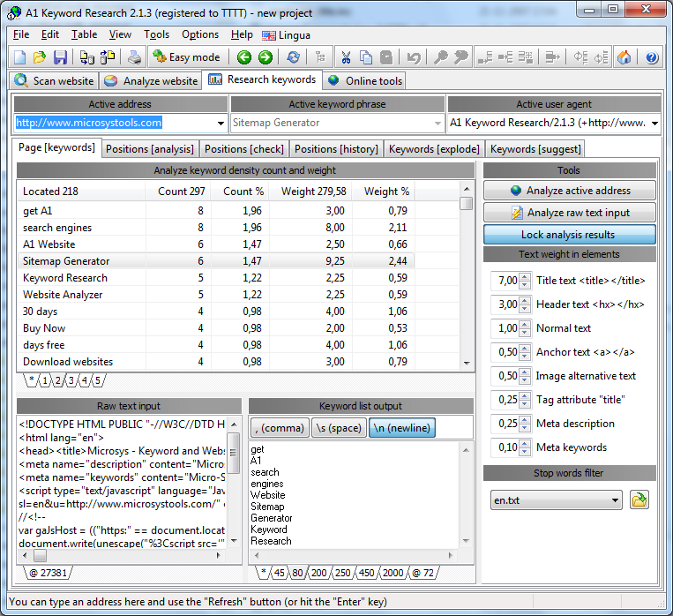Open the Tools menu
Viewport: 673px width, 616px height.
[156, 34]
